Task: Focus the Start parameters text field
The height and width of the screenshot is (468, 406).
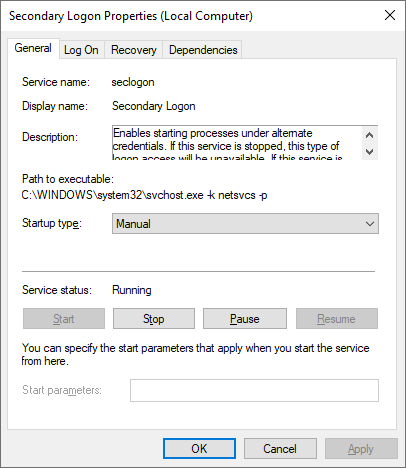Action: [254, 390]
